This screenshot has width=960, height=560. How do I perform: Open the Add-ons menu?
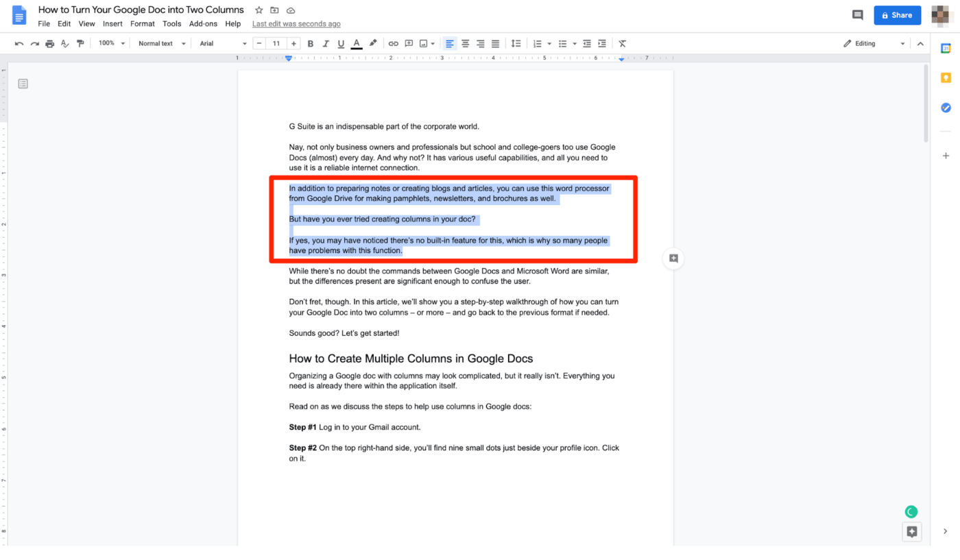203,23
